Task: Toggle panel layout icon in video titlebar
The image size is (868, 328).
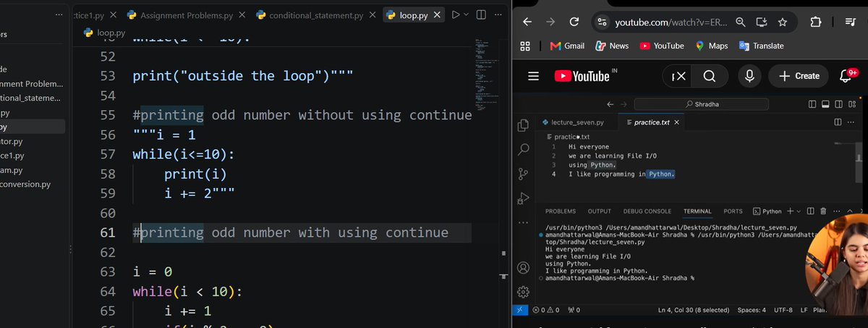Action: pyautogui.click(x=825, y=105)
